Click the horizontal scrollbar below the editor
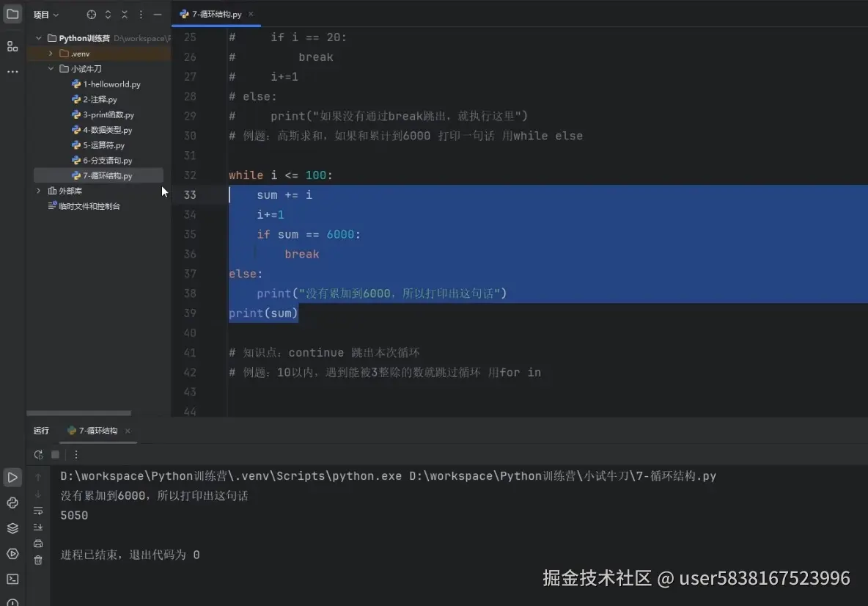This screenshot has height=606, width=868. point(78,412)
